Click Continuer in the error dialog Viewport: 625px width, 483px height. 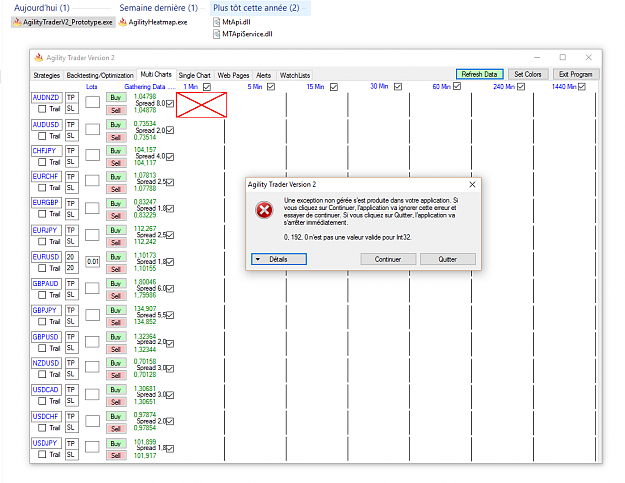tap(388, 259)
